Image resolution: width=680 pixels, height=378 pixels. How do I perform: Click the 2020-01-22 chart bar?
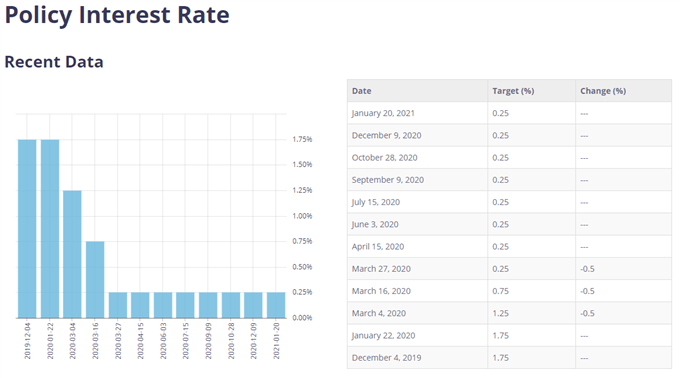50,229
